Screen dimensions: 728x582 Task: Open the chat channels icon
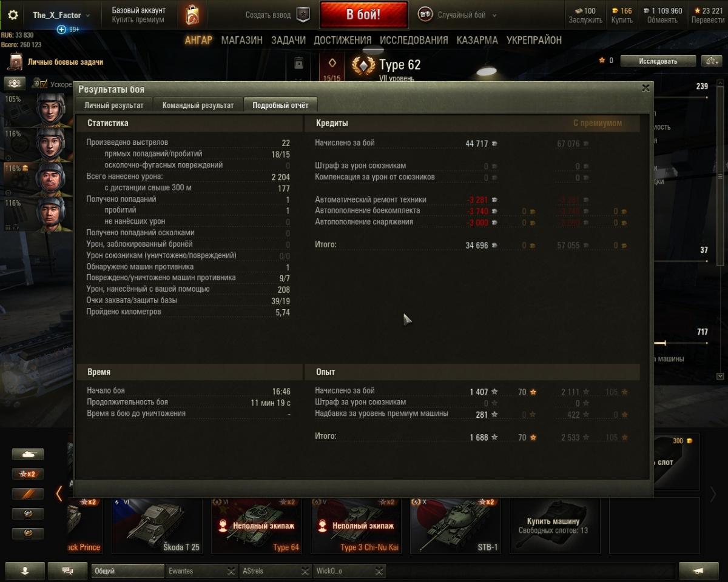point(67,570)
